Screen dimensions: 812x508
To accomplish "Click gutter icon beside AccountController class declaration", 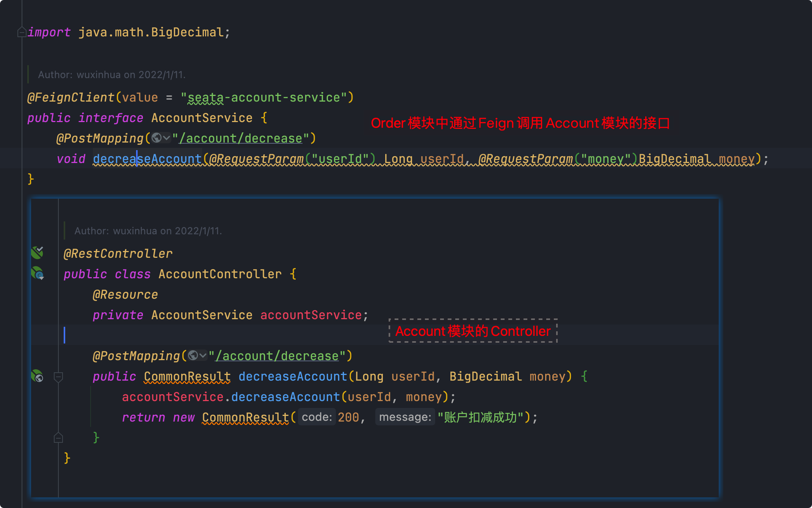I will [x=38, y=273].
